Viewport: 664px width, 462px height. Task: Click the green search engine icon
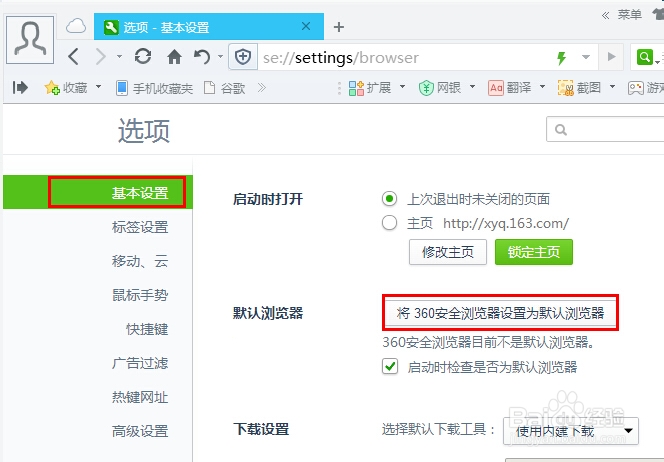pyautogui.click(x=645, y=56)
